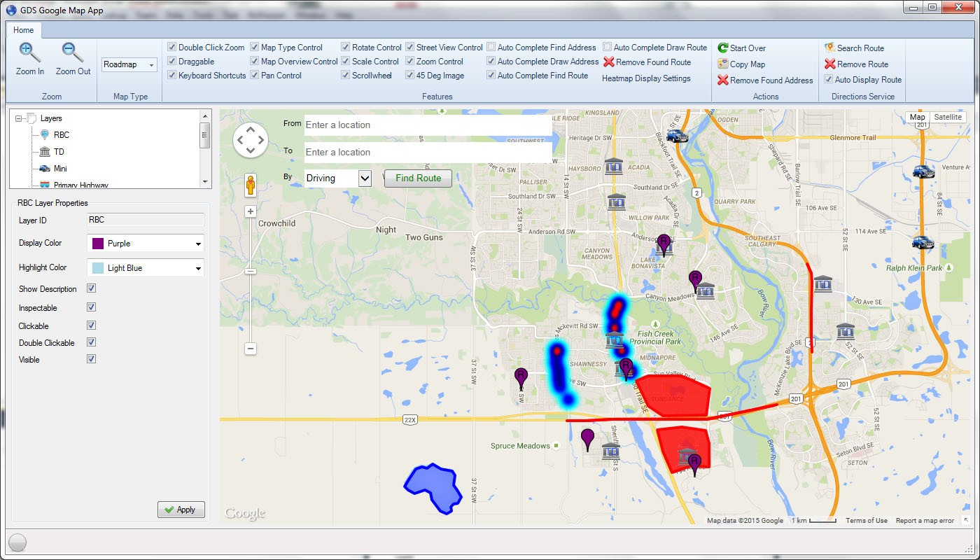Screen dimensions: 980x560
Task: Click the purple pin near Lake Bonavista
Action: click(x=664, y=245)
